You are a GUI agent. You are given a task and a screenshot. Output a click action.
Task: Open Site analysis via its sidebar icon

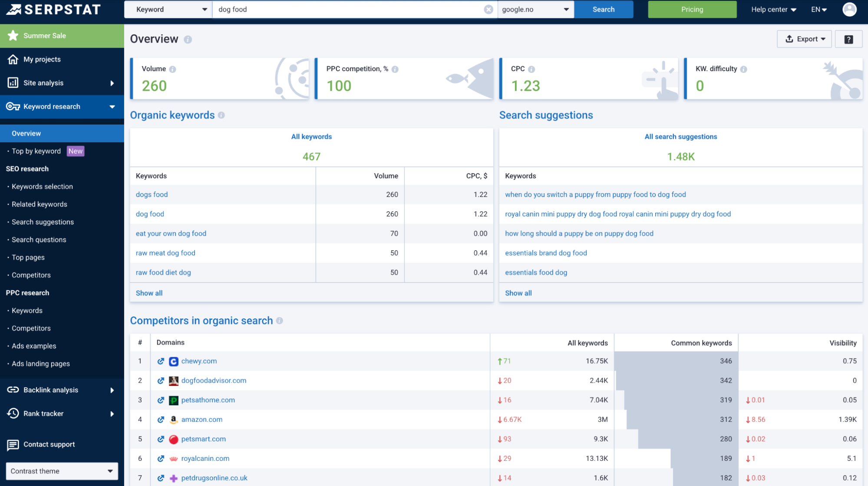tap(13, 82)
